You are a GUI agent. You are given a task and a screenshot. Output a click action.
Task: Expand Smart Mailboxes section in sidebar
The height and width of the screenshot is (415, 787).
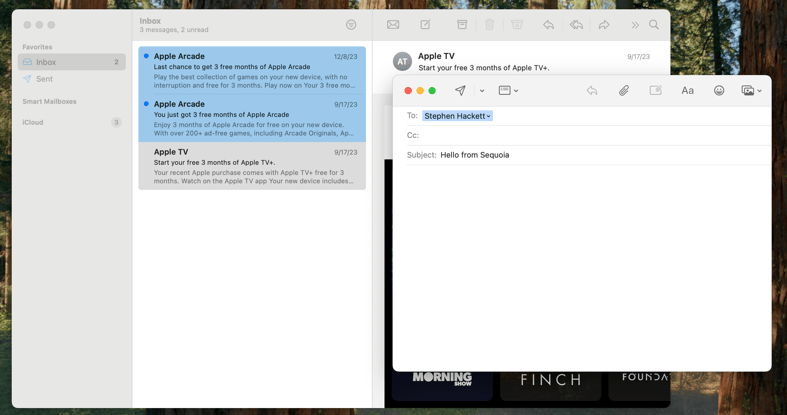point(49,101)
